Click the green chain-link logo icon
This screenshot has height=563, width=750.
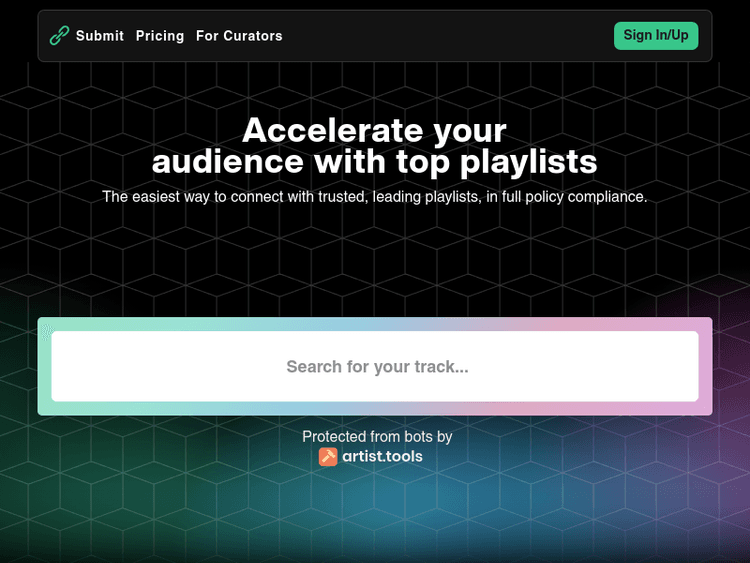point(58,36)
